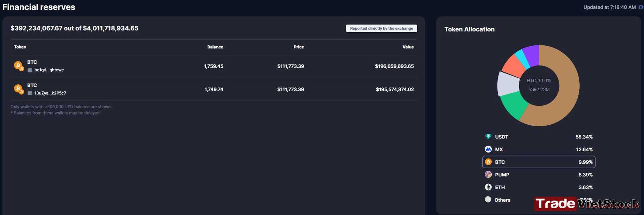Viewport: 644px width, 215px height.
Task: Click the 8.39% PUMP percentage
Action: (585, 175)
